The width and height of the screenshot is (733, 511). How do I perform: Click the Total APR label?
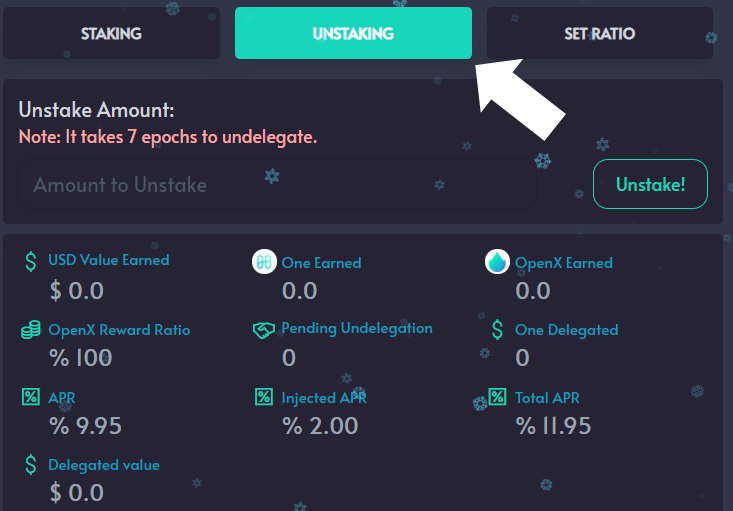(547, 398)
